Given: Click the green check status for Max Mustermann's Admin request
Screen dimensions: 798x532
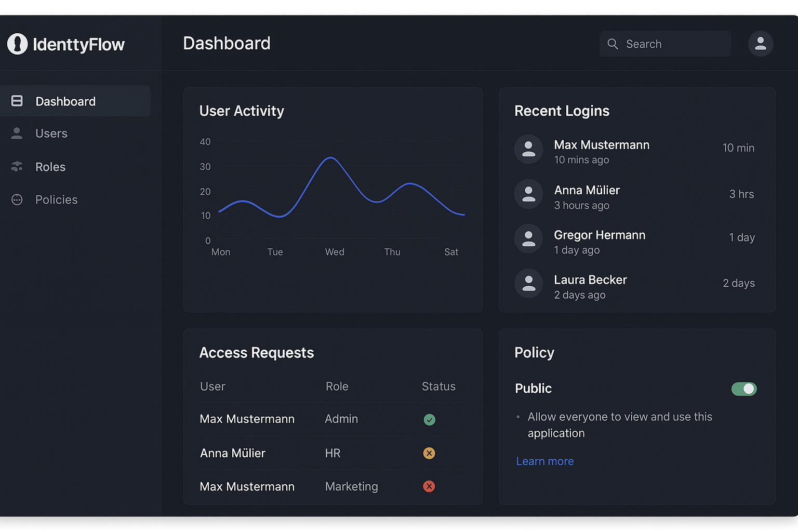Looking at the screenshot, I should [429, 419].
